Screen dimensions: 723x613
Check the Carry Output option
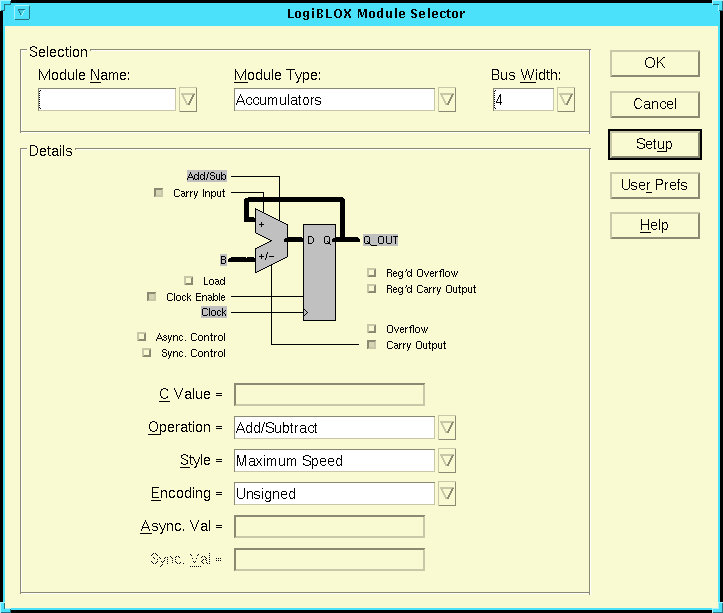371,345
